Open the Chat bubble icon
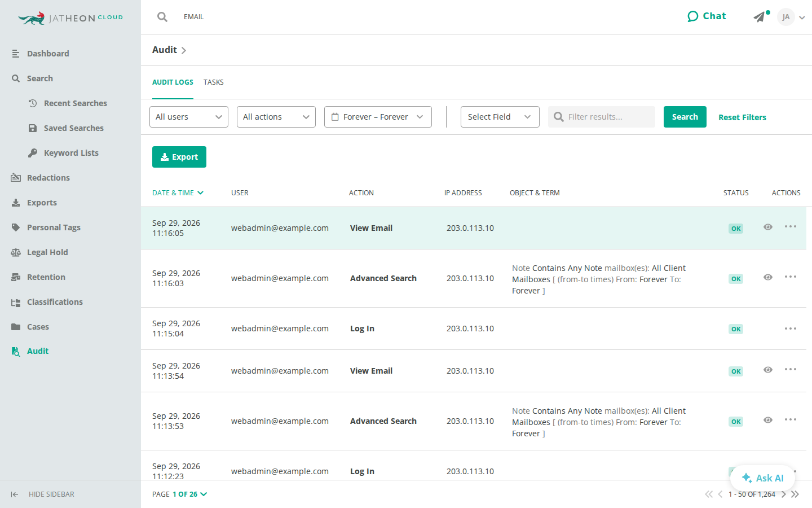Image resolution: width=812 pixels, height=508 pixels. tap(692, 16)
